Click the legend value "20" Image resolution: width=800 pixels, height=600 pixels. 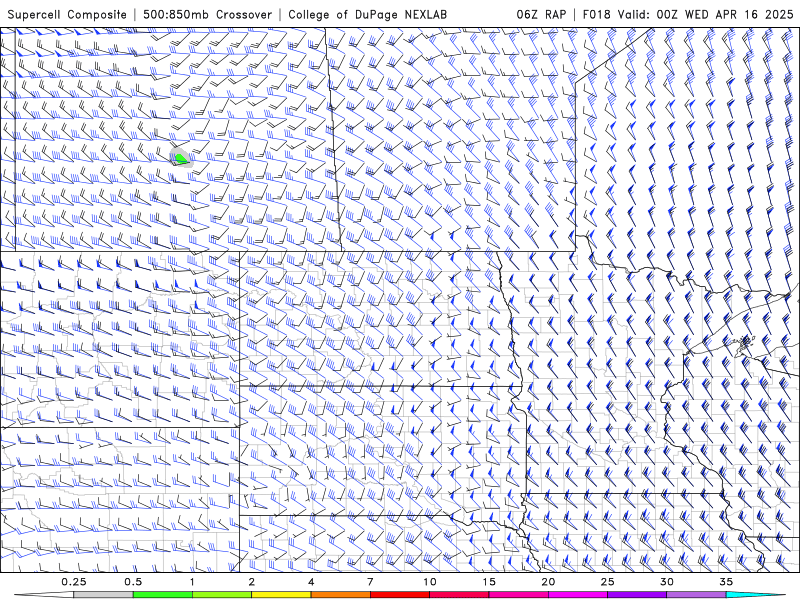coord(548,582)
